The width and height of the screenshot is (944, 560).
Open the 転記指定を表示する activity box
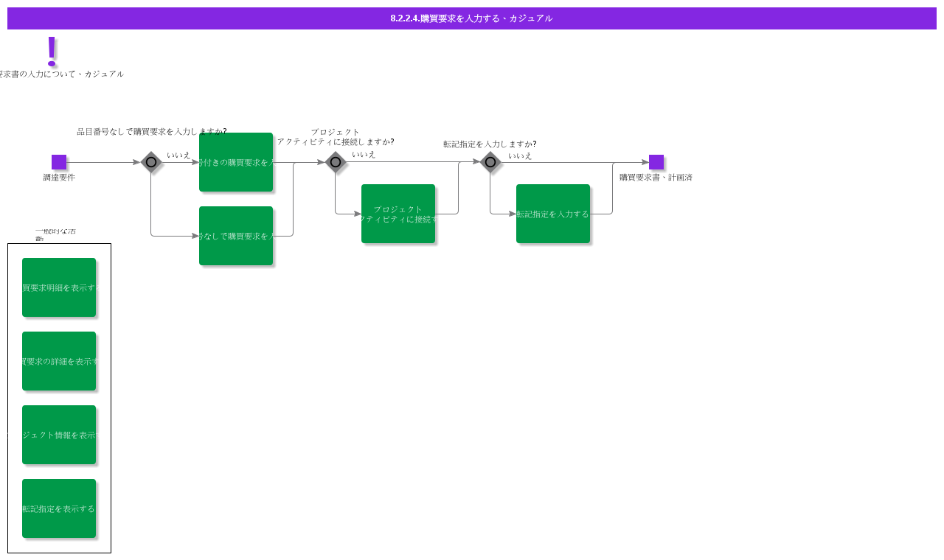pyautogui.click(x=59, y=508)
